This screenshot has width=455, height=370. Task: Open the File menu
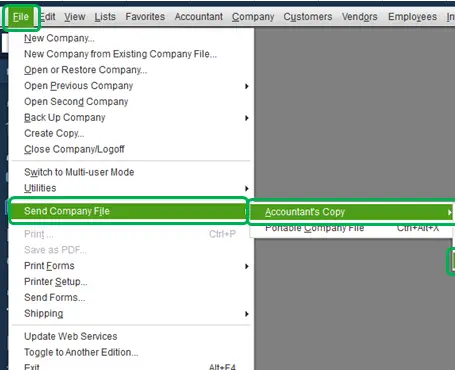coord(21,17)
